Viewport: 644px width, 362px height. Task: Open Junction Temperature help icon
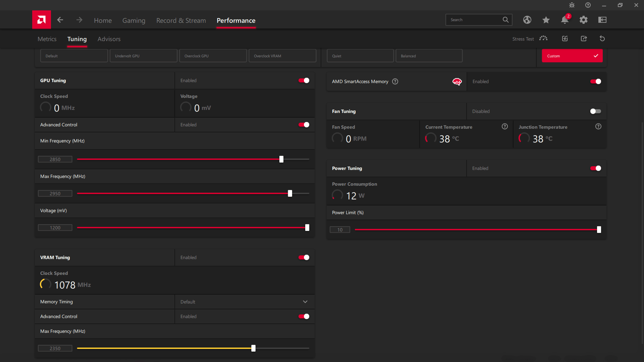click(x=598, y=126)
